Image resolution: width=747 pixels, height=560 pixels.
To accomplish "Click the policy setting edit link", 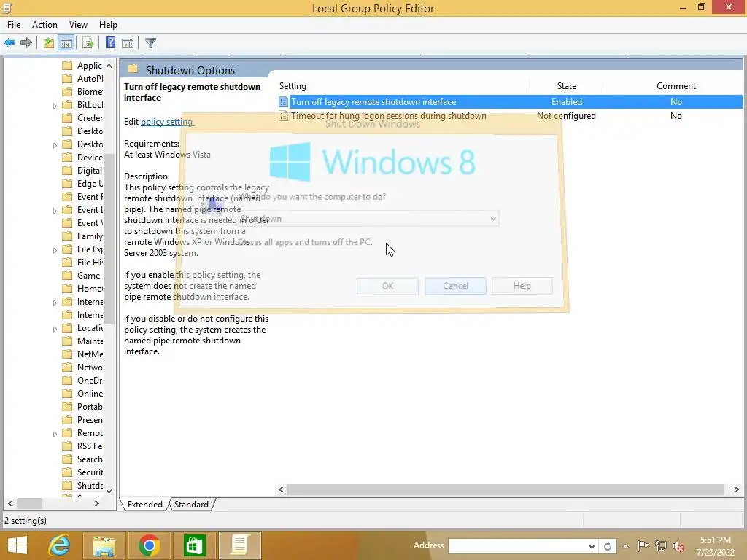I will pos(167,122).
